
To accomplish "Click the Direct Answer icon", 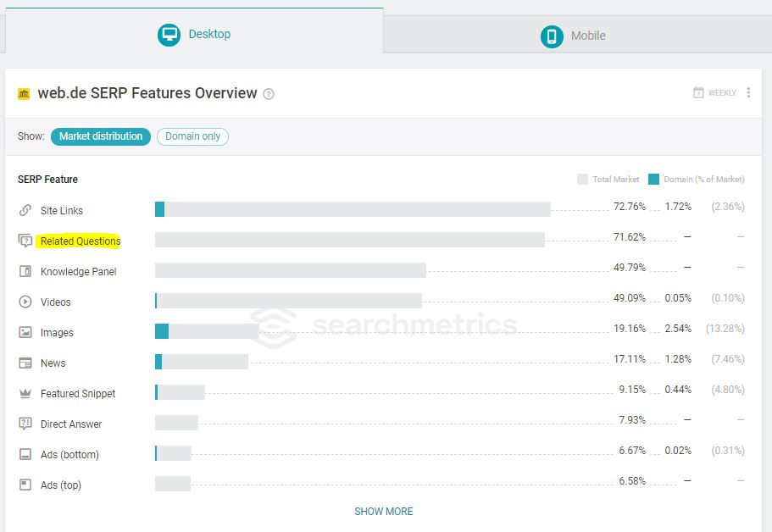I will pyautogui.click(x=25, y=424).
